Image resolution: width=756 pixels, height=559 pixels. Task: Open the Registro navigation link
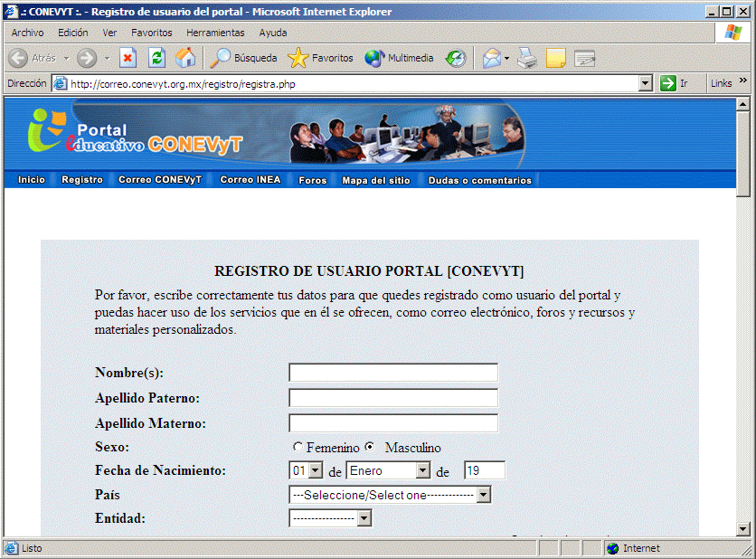(x=82, y=180)
